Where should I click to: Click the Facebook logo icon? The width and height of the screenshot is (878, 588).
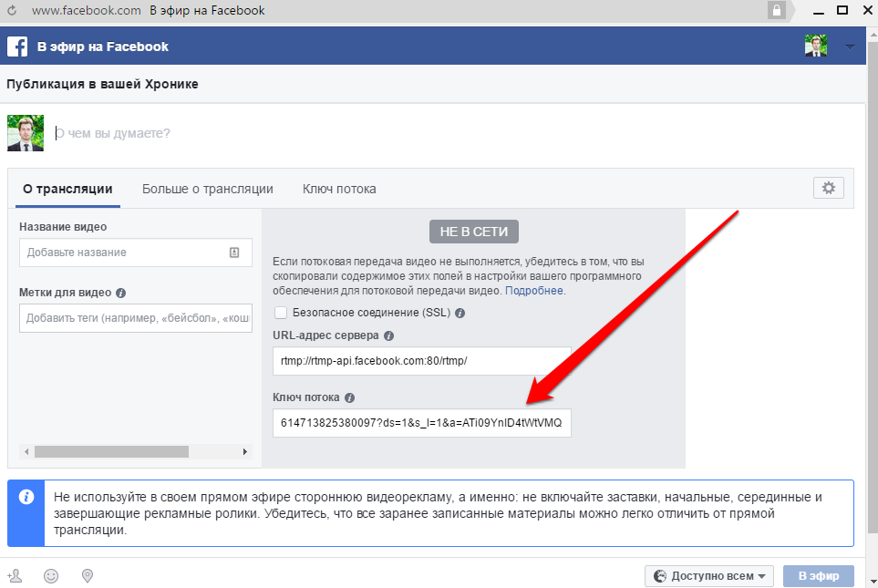point(17,46)
